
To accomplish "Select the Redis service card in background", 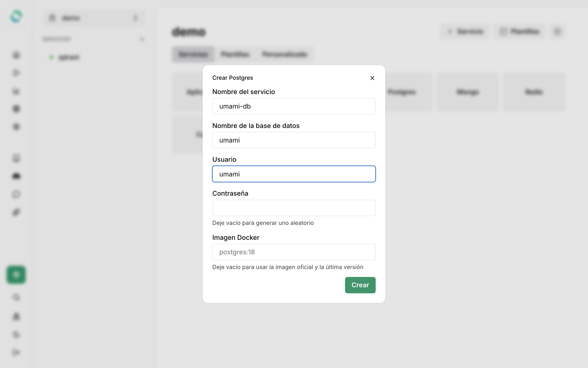I will click(534, 92).
